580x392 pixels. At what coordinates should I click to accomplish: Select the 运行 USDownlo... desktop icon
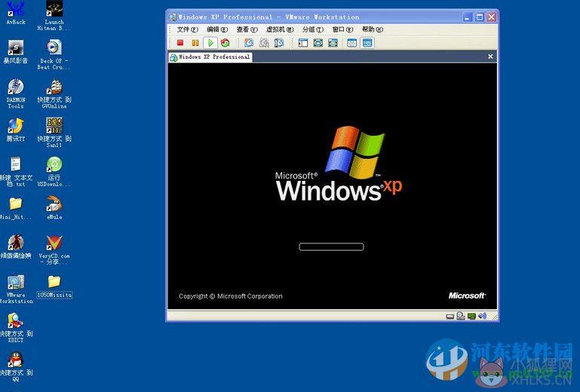[x=54, y=172]
